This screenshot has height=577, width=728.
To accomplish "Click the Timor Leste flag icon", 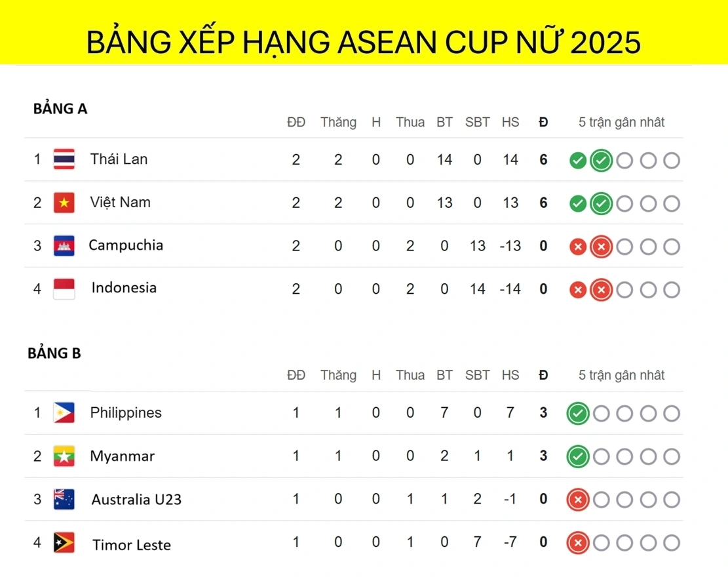I will (64, 543).
